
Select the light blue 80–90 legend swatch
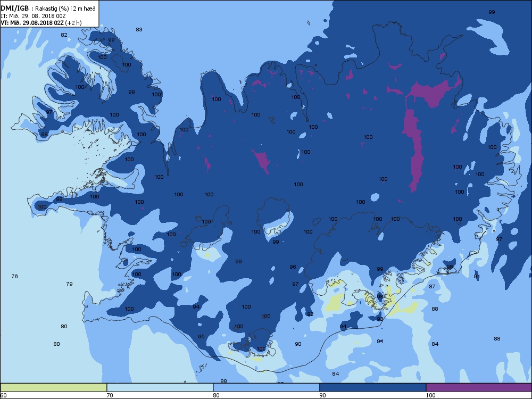pos(267,387)
